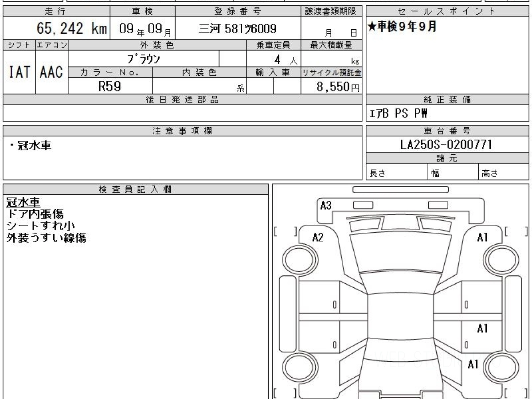Viewport: 532px width, 399px height.
Task: Select the ★車検9年9月 sales point text
Action: 402,27
